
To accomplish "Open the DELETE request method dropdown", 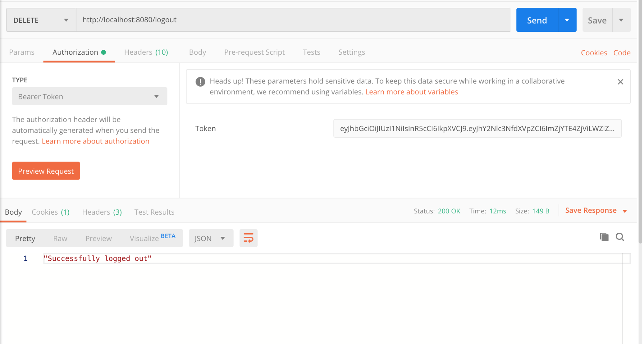I will [40, 20].
